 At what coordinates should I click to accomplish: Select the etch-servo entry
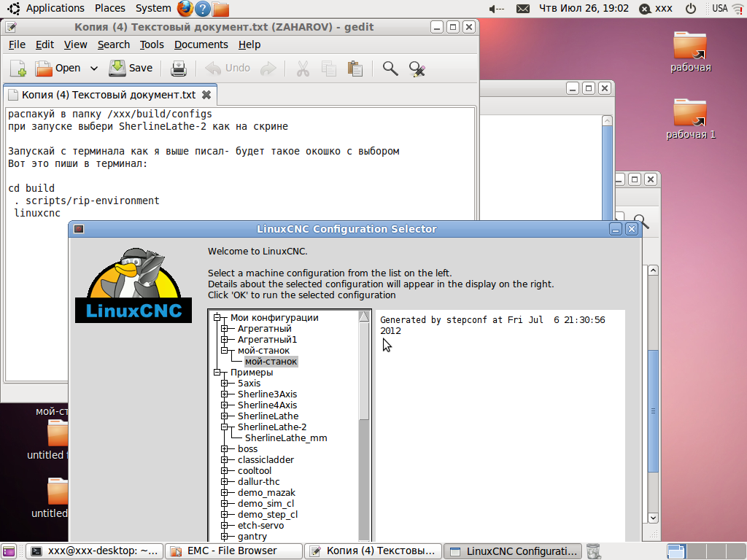pos(260,526)
